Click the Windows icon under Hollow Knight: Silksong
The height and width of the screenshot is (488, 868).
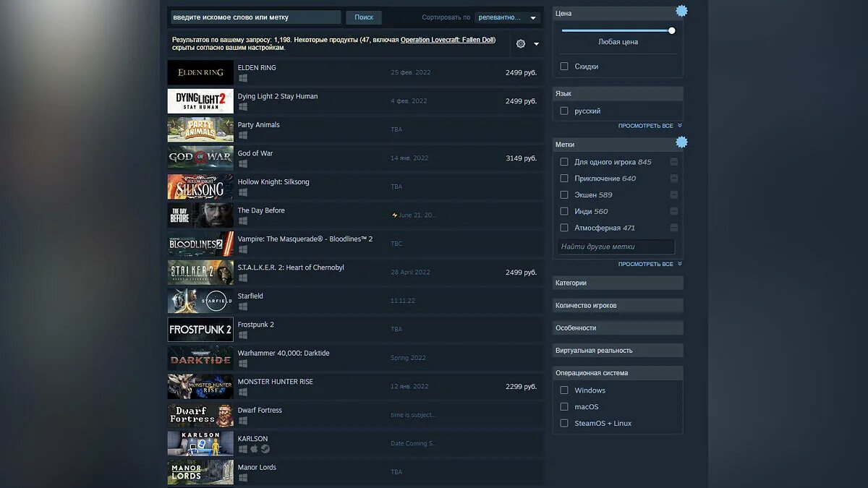tap(243, 192)
